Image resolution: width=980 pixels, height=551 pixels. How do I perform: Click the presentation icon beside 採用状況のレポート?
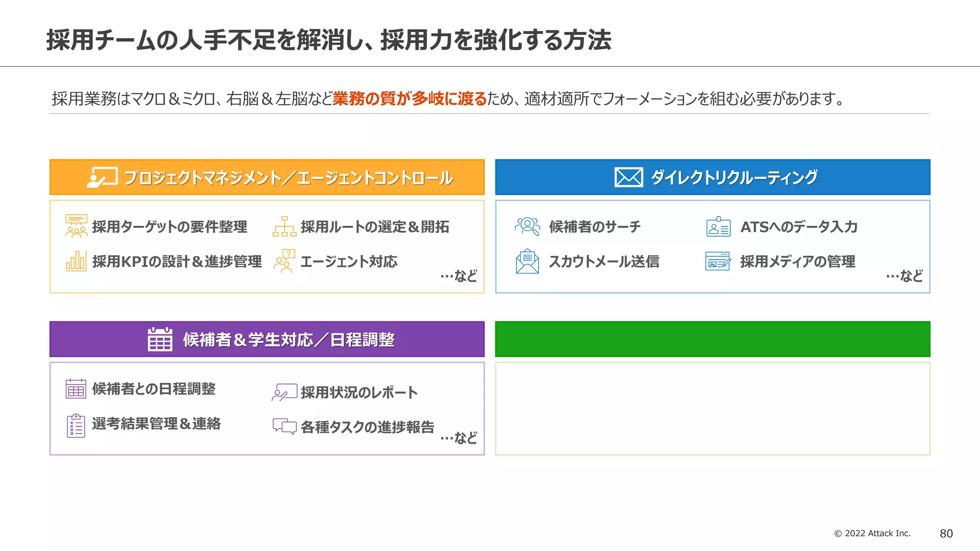pos(284,392)
